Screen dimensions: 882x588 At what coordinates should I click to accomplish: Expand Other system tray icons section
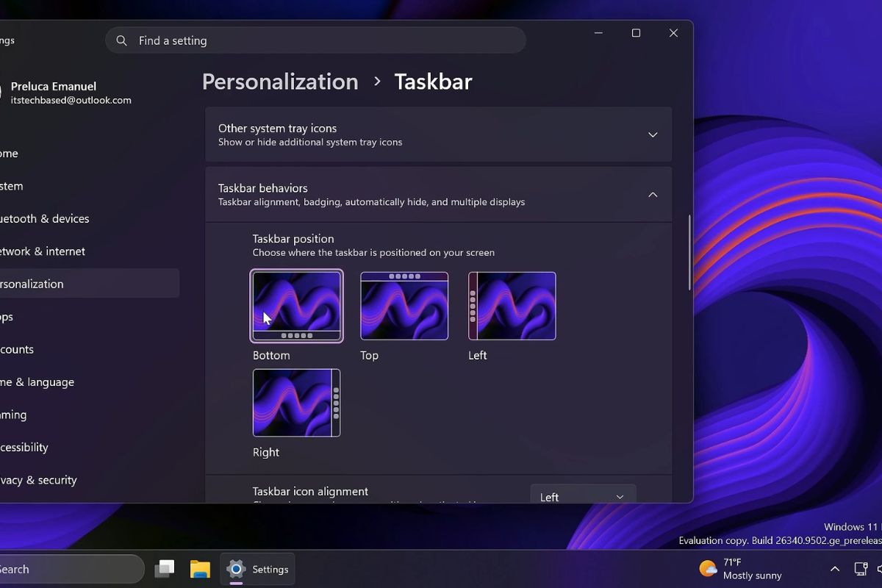[x=438, y=135]
